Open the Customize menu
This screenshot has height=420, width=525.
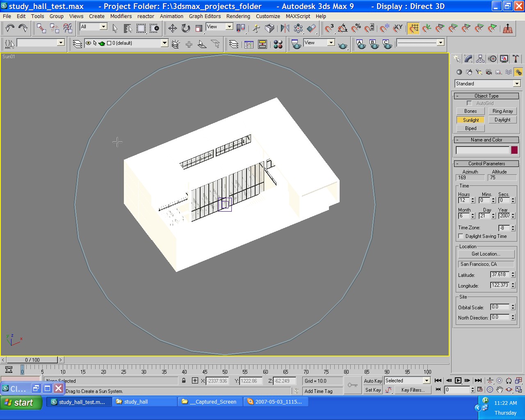click(268, 16)
